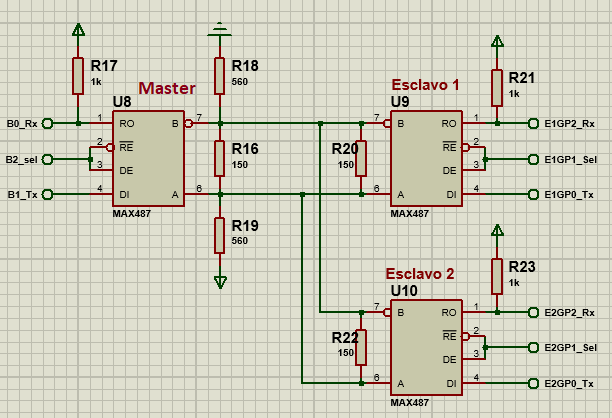
Task: Click the 150 value of R16
Action: 240,165
